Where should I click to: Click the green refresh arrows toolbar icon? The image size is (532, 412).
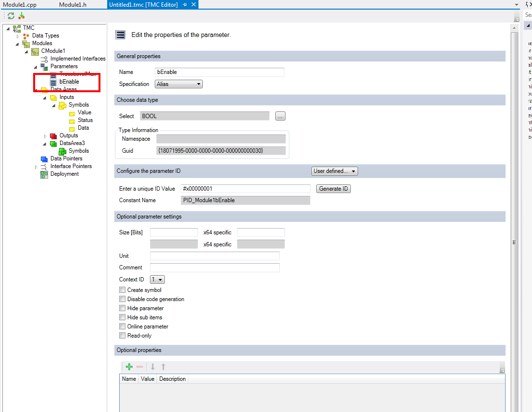pos(11,15)
